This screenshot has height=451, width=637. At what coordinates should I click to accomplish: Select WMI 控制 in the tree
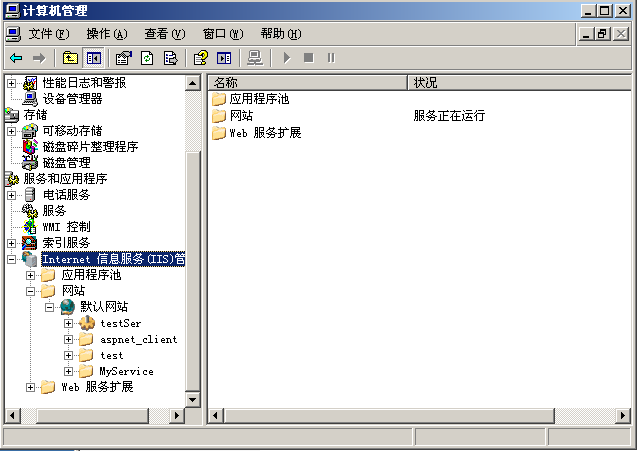coord(66,227)
